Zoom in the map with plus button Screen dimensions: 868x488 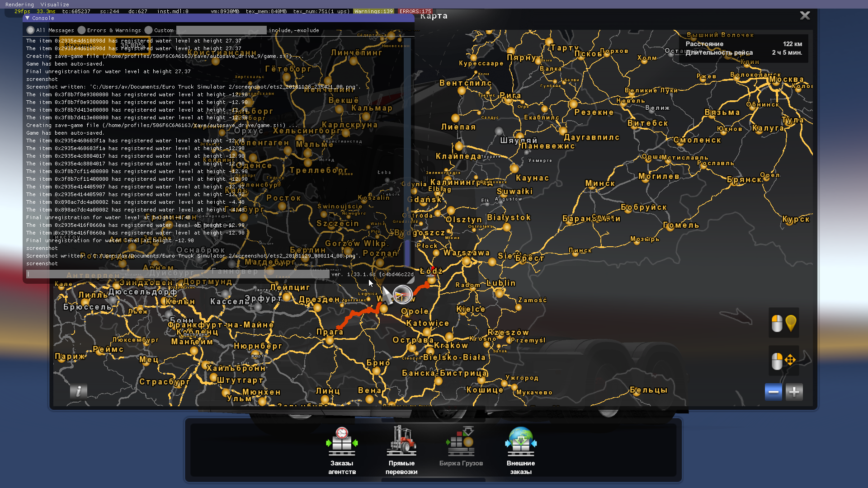pos(794,392)
